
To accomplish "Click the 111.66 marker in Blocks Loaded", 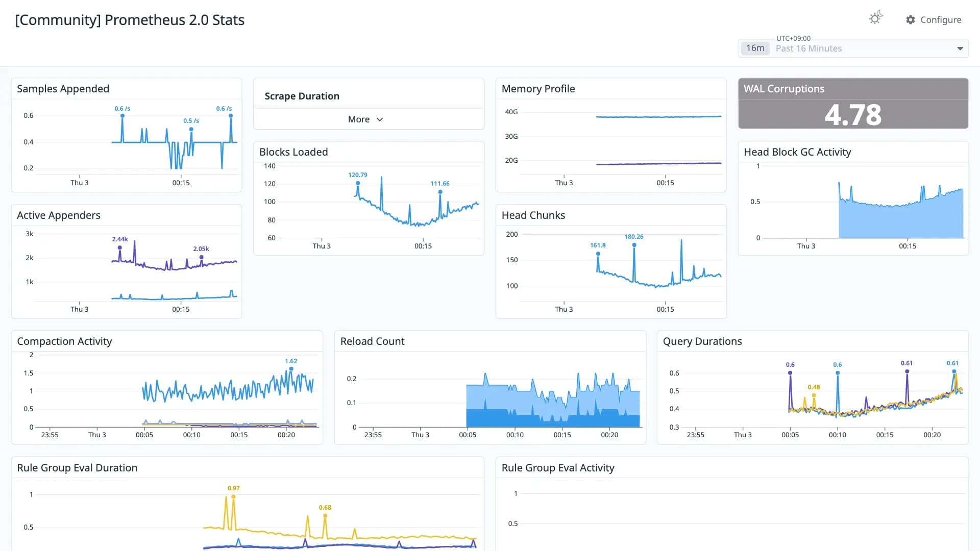I will tap(440, 192).
